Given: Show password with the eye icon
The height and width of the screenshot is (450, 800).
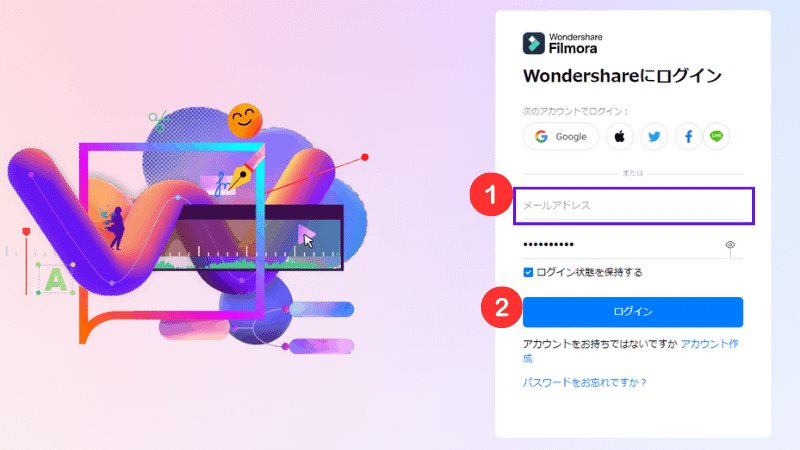Looking at the screenshot, I should tap(730, 245).
